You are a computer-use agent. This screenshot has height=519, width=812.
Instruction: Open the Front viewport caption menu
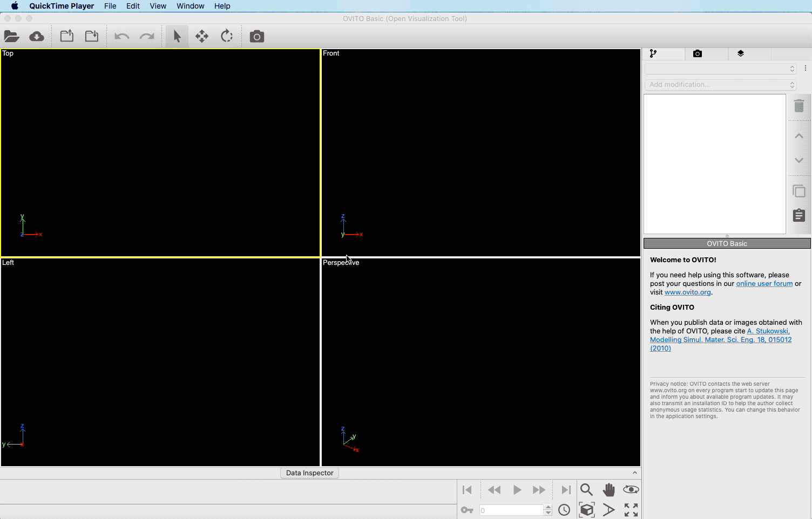(x=331, y=53)
